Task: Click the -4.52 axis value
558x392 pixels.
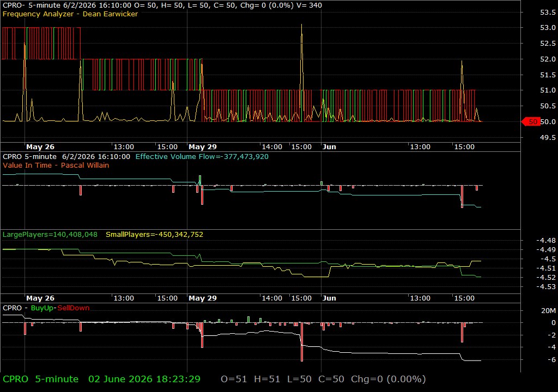Action: (x=546, y=278)
